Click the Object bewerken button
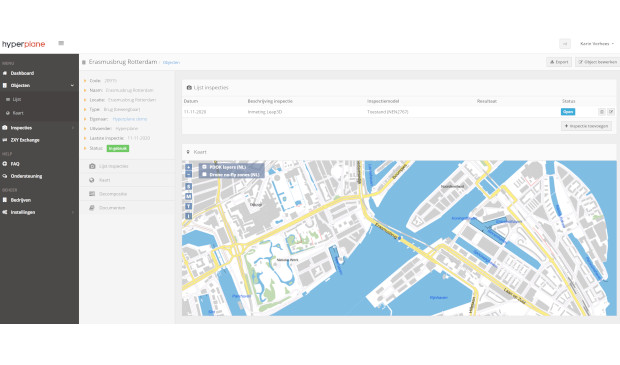The width and height of the screenshot is (620, 365). tap(597, 62)
